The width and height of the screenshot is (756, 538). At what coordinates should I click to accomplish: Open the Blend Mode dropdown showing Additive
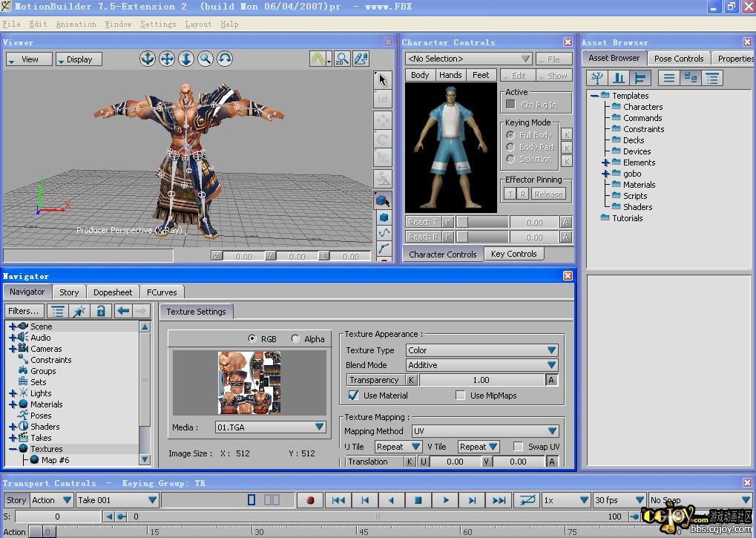pos(481,365)
